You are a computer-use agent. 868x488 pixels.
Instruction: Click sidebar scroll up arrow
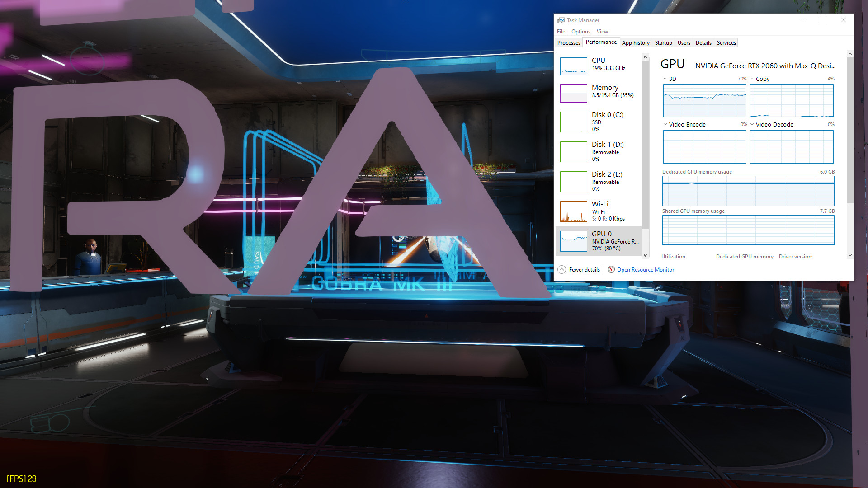pyautogui.click(x=645, y=57)
